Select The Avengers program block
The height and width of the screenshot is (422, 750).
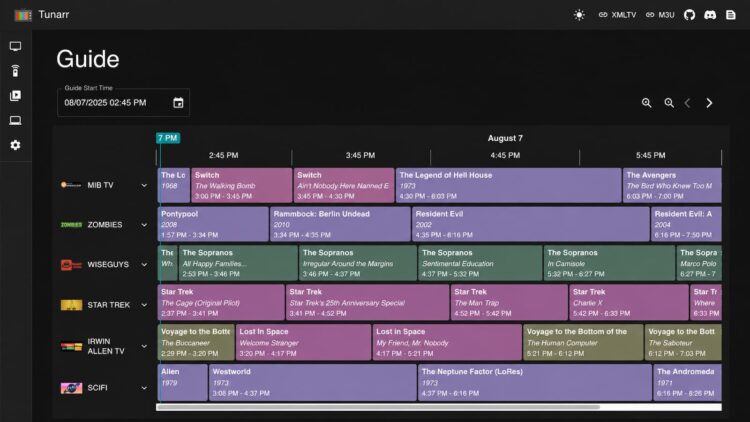672,185
